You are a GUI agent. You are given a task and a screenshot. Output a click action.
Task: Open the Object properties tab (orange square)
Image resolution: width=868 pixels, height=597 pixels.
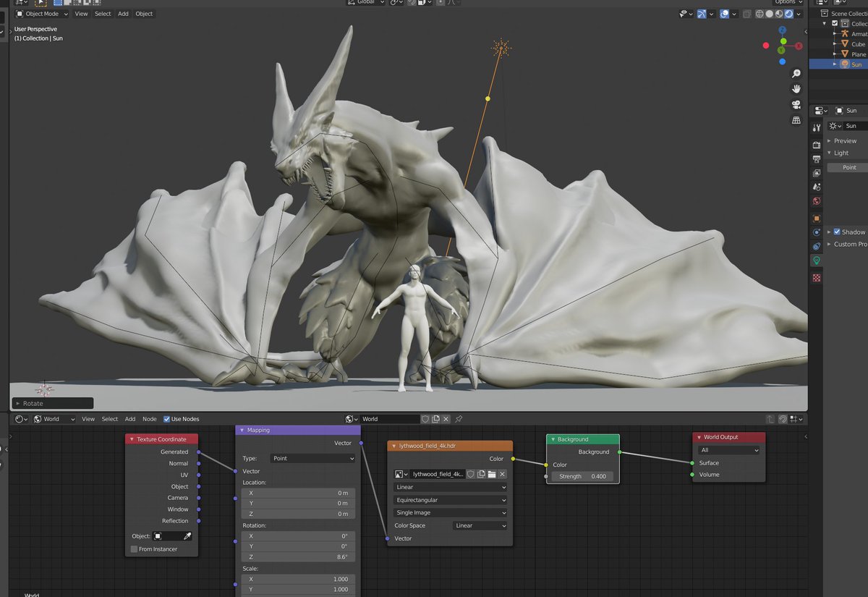coord(817,218)
